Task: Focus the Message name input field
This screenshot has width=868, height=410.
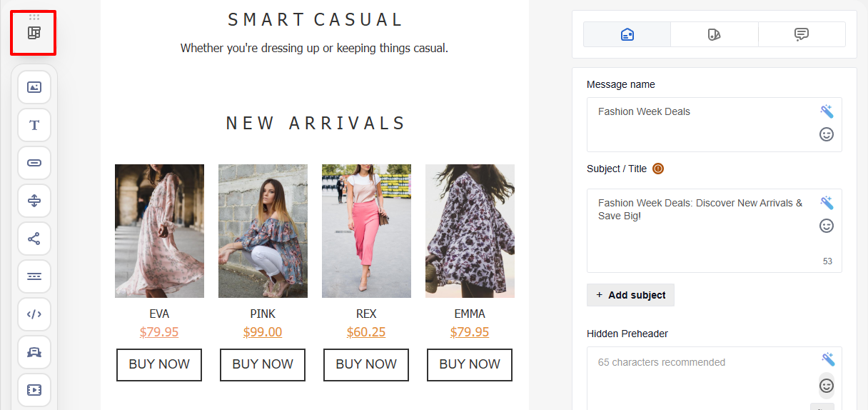Action: (x=715, y=124)
